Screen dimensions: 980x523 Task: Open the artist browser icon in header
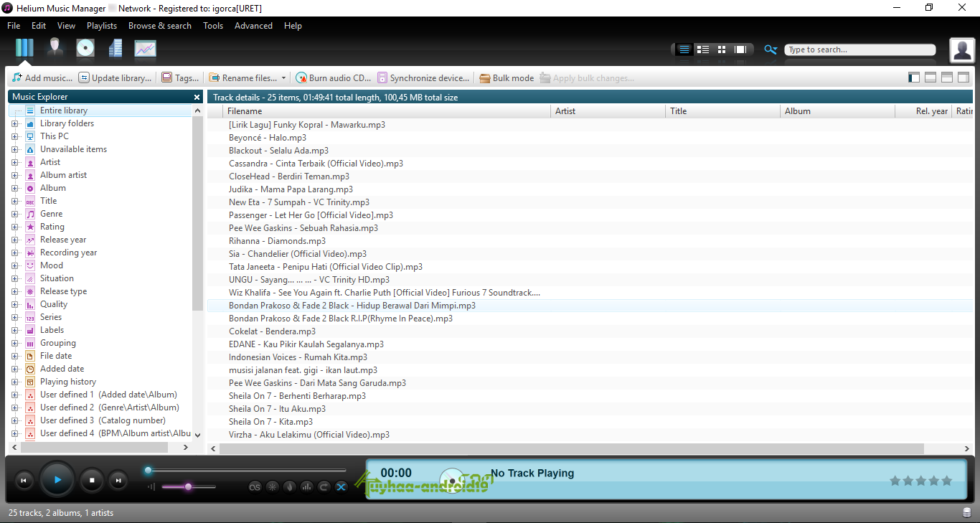[x=55, y=48]
